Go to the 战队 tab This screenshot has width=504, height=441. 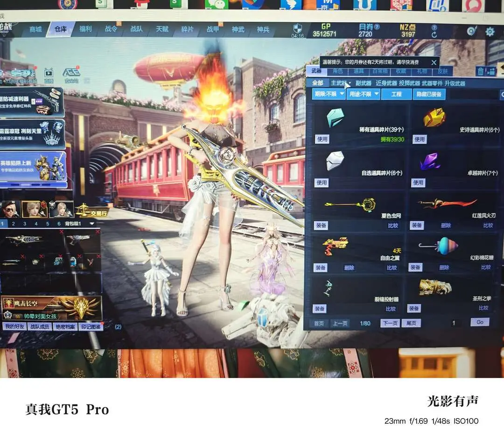pyautogui.click(x=137, y=29)
